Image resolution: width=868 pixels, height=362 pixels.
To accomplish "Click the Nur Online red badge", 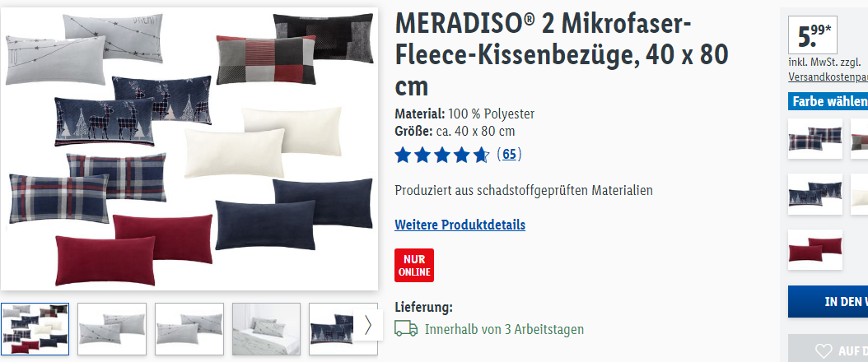I will coord(414,265).
